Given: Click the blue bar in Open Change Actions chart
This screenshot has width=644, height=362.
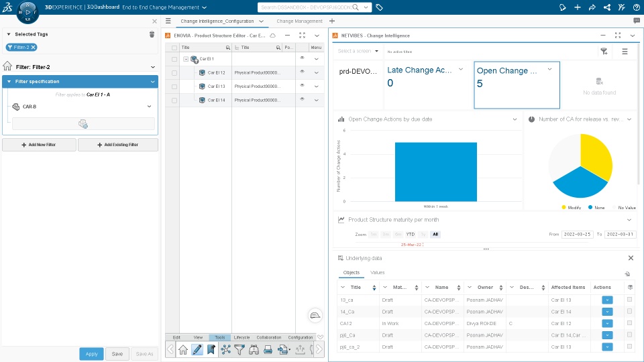Looking at the screenshot, I should point(436,172).
